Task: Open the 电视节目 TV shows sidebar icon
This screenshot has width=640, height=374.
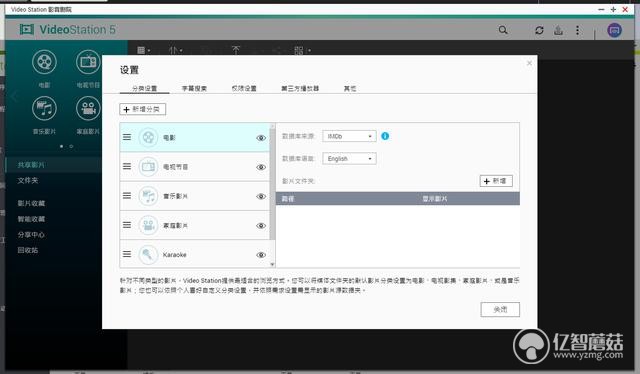Action: (88, 62)
